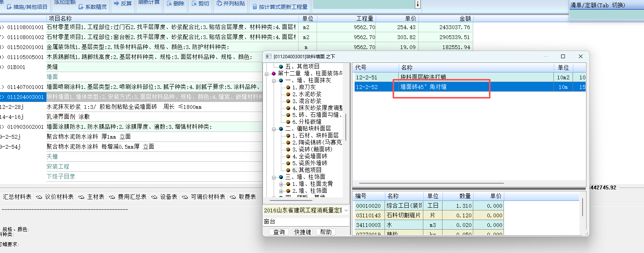Click 名称 column header in quota list
This screenshot has width=644, height=253.
coord(476,67)
